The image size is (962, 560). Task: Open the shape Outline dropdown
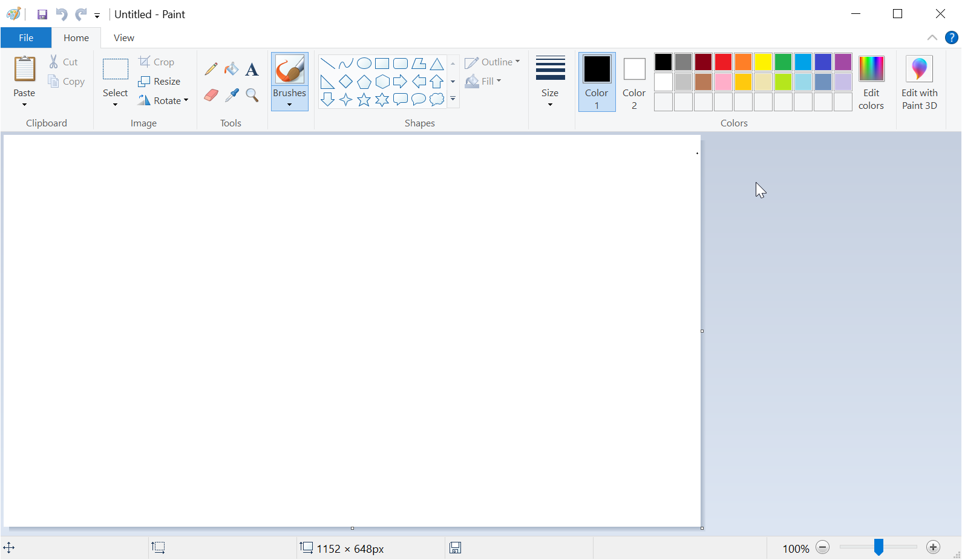492,62
